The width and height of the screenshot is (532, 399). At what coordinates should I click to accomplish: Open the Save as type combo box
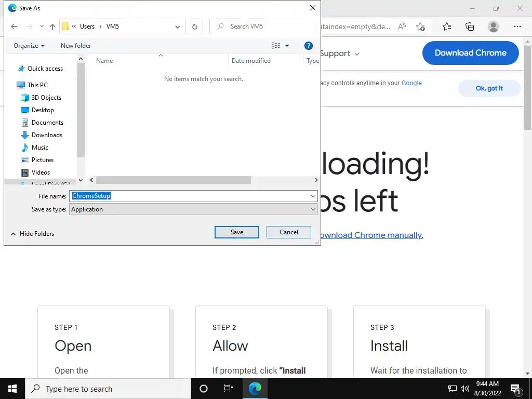tap(193, 209)
